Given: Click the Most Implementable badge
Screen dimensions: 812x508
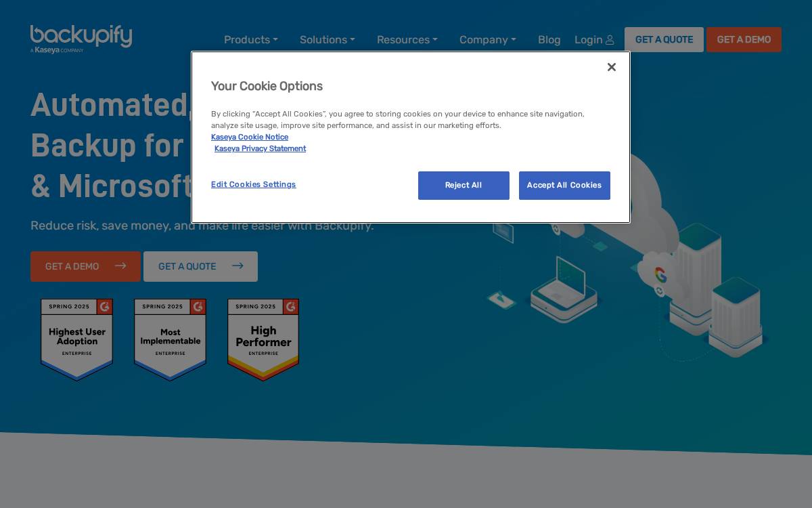Looking at the screenshot, I should tap(171, 339).
